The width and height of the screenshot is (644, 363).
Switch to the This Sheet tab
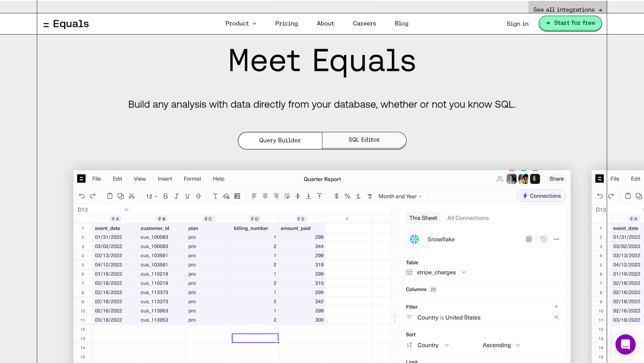coord(423,218)
